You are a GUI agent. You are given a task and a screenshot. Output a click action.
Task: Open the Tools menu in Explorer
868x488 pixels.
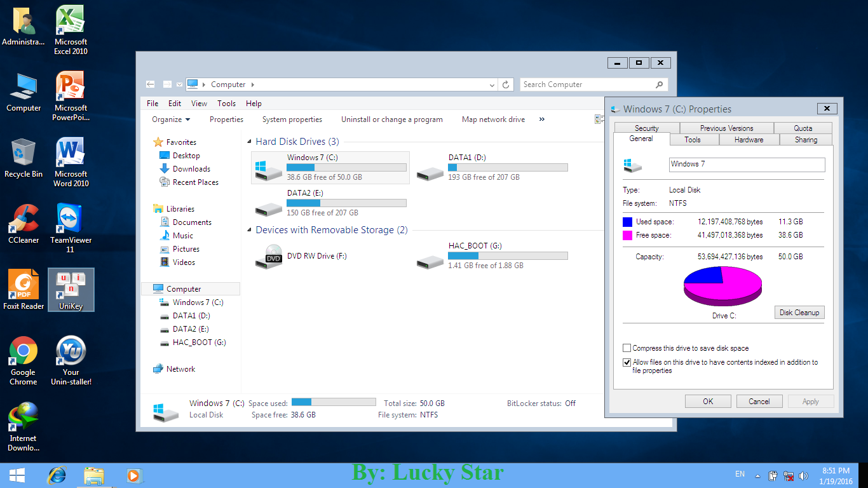226,104
